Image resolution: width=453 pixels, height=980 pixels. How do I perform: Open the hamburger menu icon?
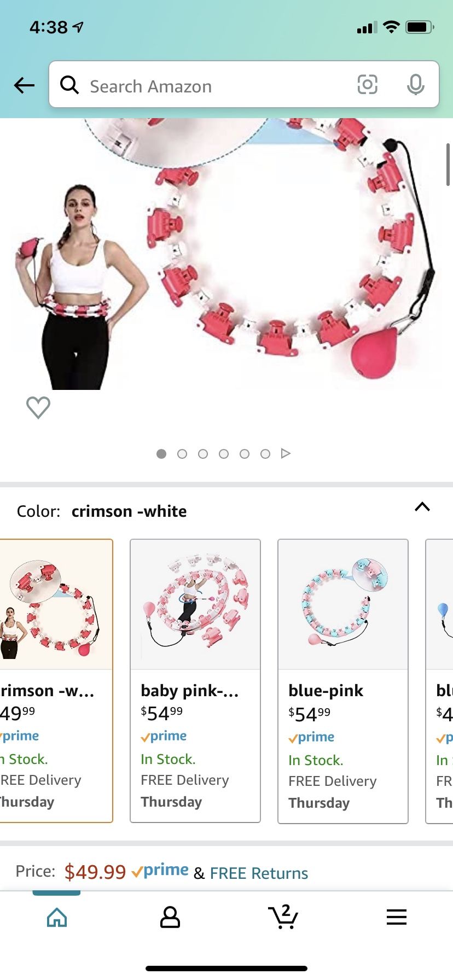[397, 917]
